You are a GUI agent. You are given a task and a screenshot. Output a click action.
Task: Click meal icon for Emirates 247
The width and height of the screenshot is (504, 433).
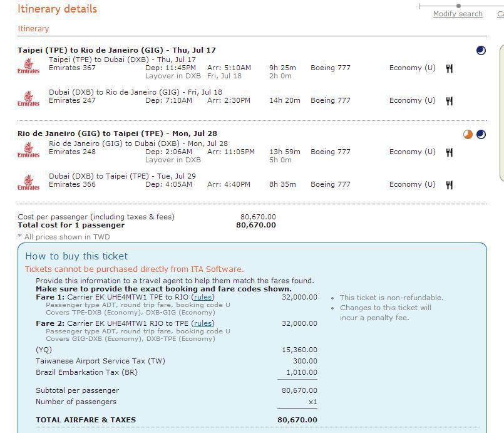pyautogui.click(x=450, y=101)
